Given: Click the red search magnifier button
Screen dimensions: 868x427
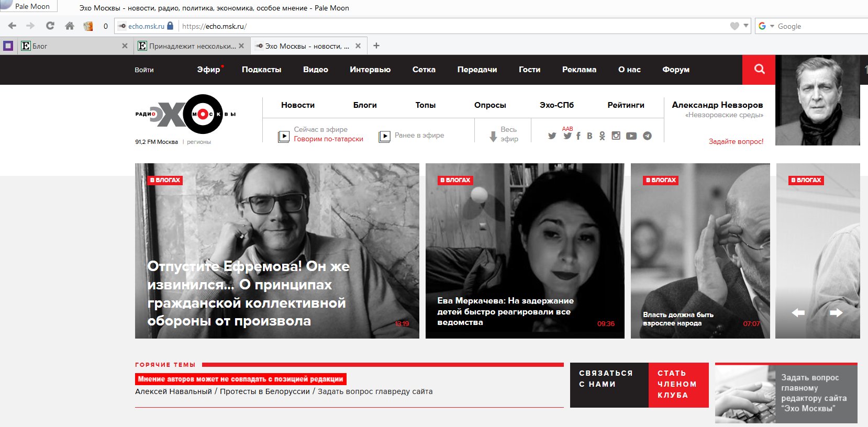Looking at the screenshot, I should coord(759,70).
